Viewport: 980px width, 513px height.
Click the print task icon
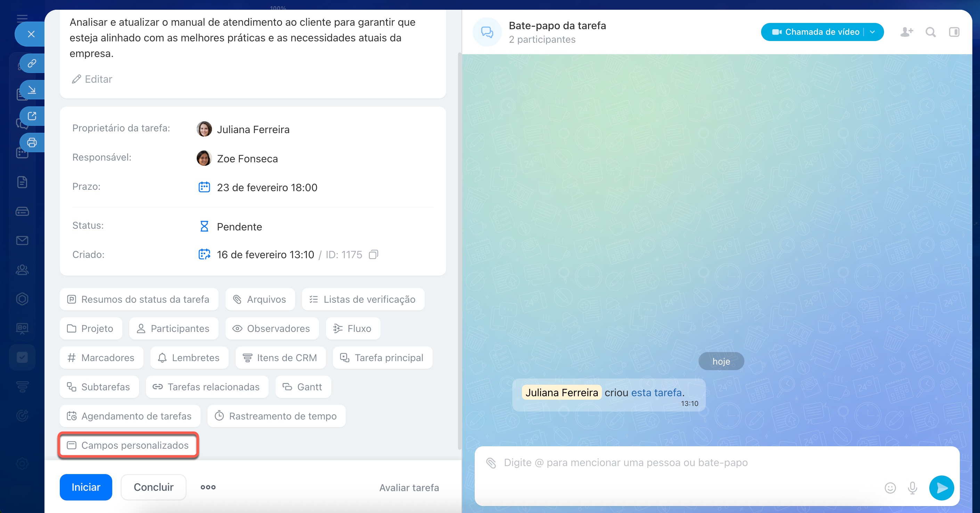pos(32,142)
